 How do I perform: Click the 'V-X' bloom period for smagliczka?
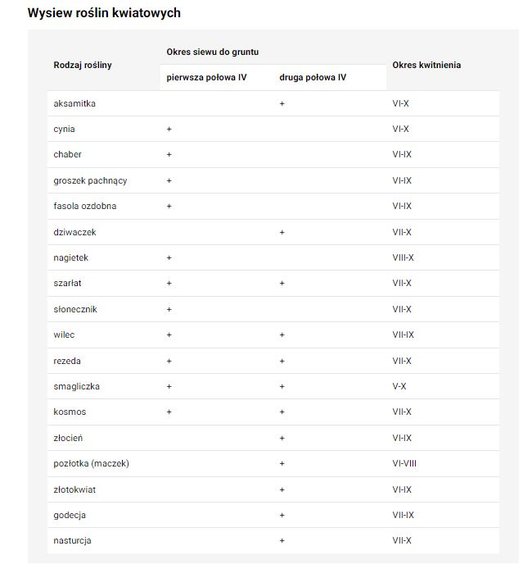(x=399, y=386)
